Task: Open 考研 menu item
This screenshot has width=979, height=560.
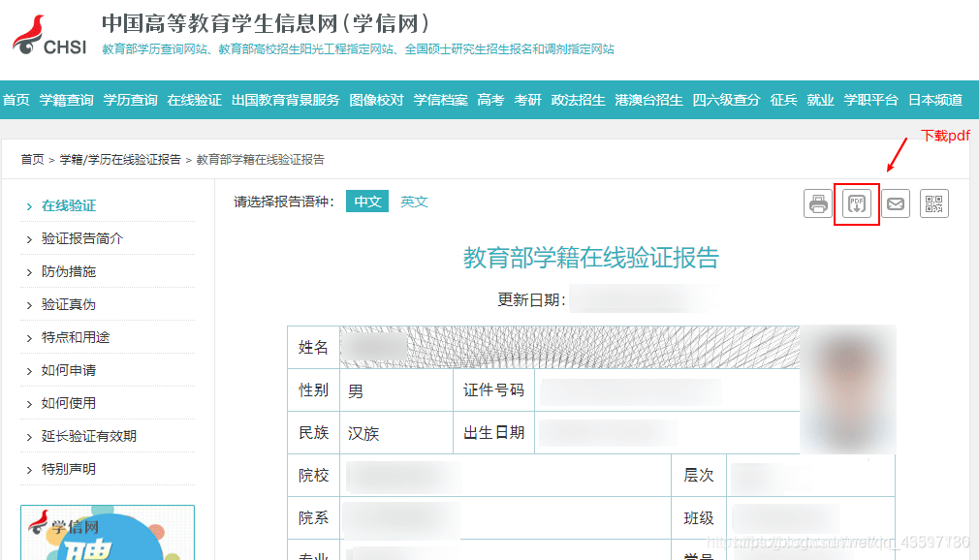Action: tap(527, 100)
